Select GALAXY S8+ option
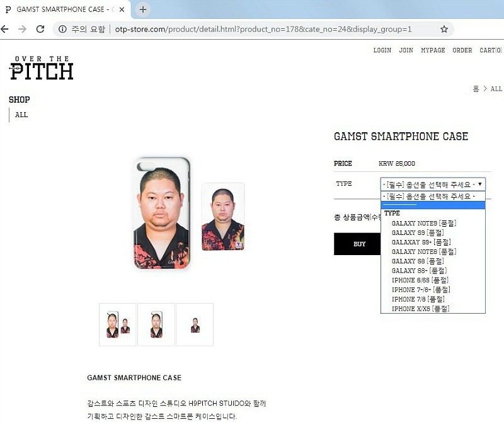Viewport: 504px width, 422px height. 433,271
